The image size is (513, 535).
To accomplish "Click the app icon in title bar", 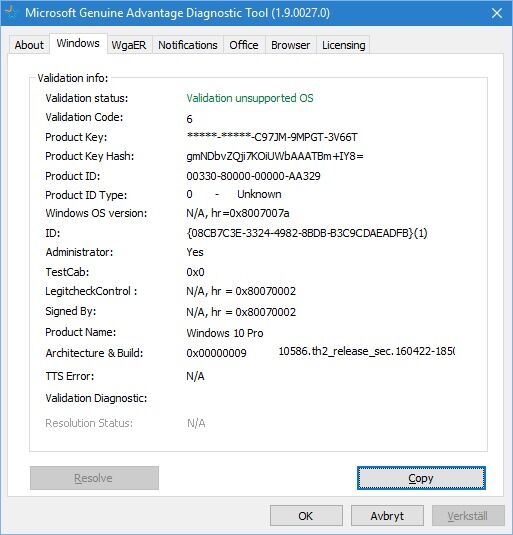I will (10, 13).
